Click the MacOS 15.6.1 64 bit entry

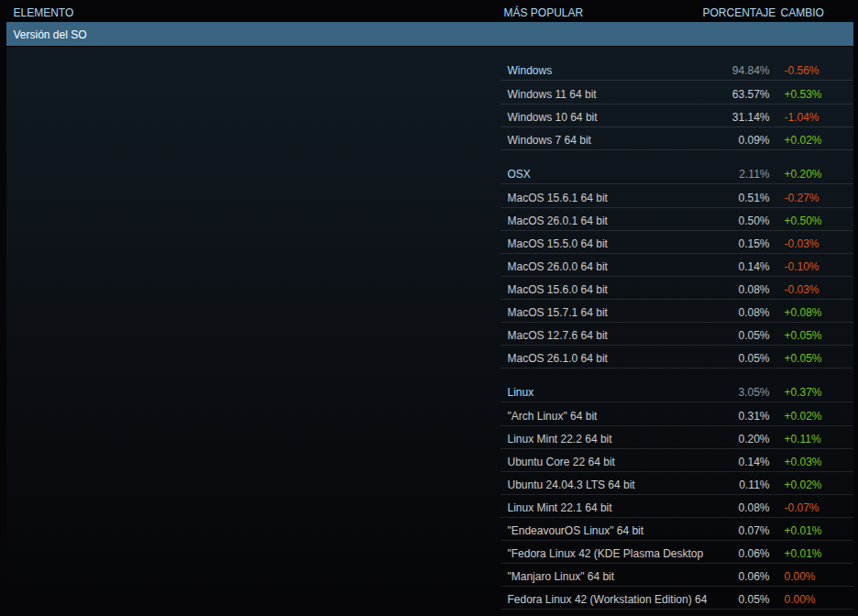click(556, 198)
